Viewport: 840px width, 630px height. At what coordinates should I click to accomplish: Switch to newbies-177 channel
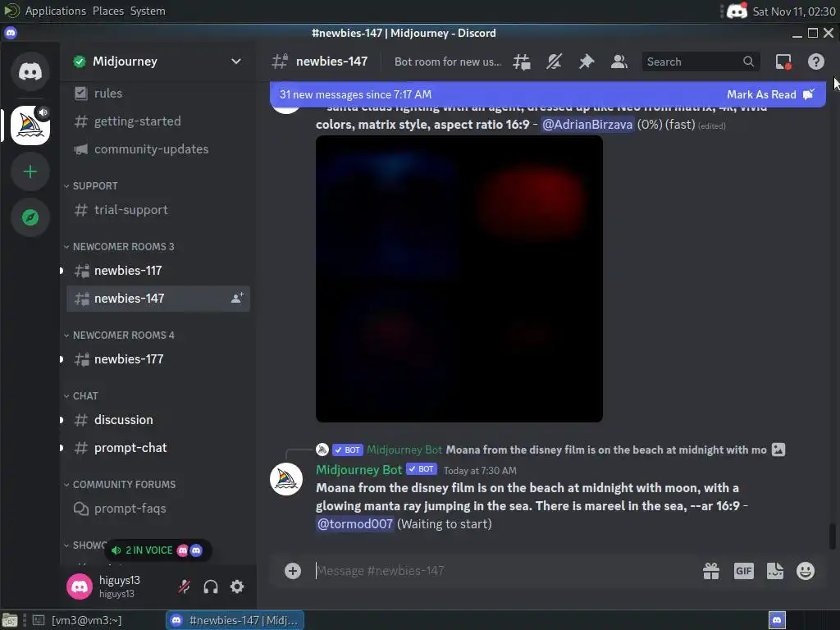point(158,359)
